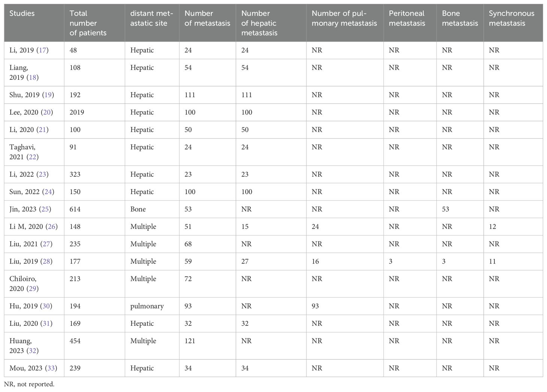Click the Bone site cell for Jin, 2023
This screenshot has height=392, width=547.
click(x=138, y=209)
